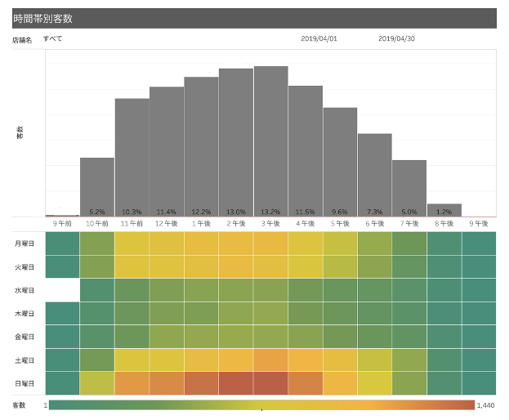
Task: Click the 客数 color legend gradient bar
Action: coord(261,404)
